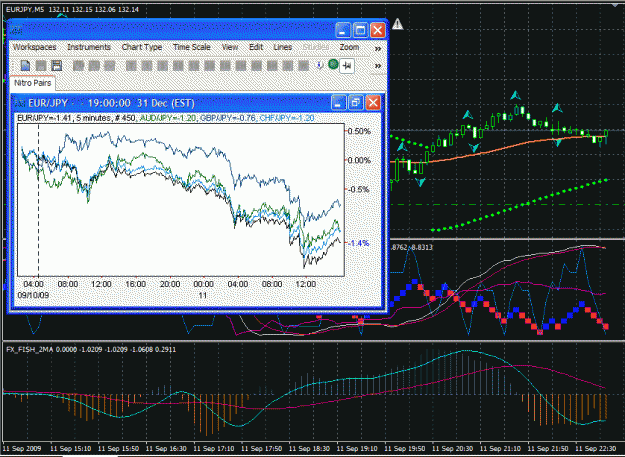Toggle the crosshair tool button
Image resolution: width=625 pixels, height=457 pixels.
click(347, 66)
